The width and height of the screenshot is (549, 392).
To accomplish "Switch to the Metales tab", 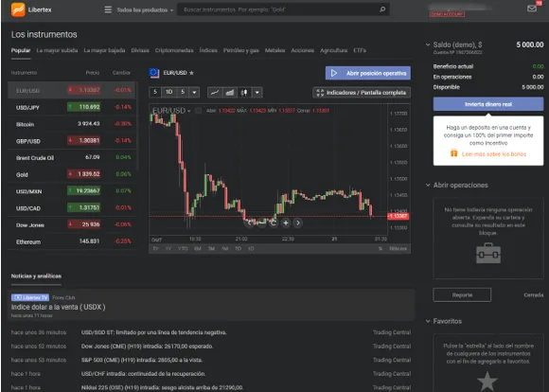I will coord(274,50).
